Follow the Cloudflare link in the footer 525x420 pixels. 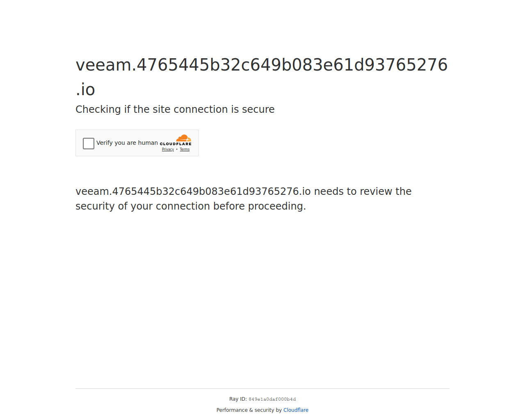pos(296,410)
